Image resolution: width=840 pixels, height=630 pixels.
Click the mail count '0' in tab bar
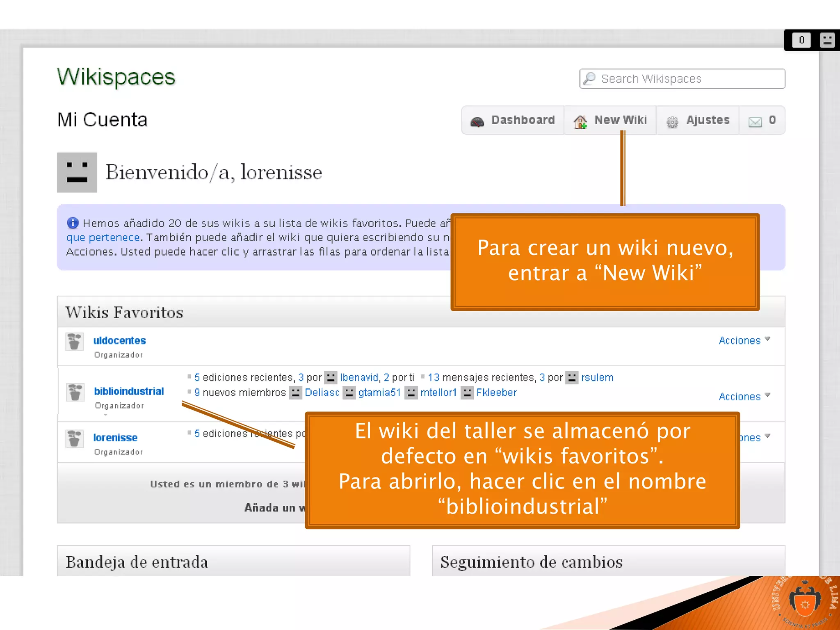(772, 120)
